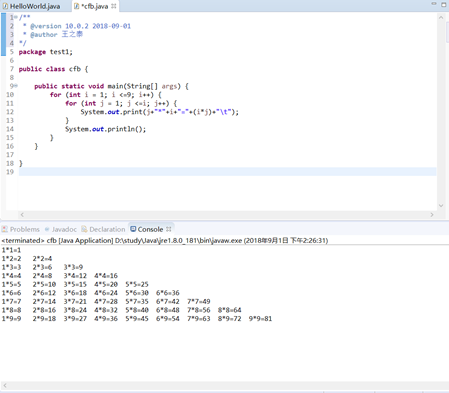Click console output '8*8=64'
The image size is (449, 393).
230,310
